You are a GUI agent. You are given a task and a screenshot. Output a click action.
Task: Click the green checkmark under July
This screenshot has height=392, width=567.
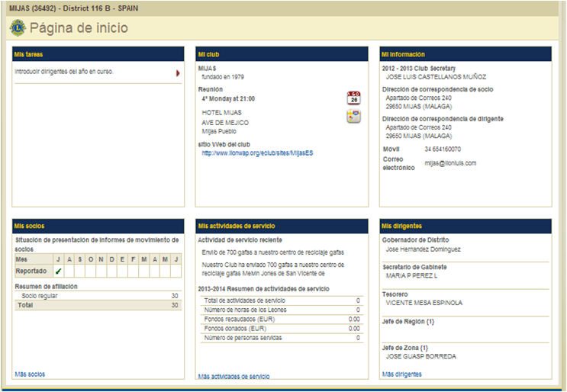coord(59,271)
